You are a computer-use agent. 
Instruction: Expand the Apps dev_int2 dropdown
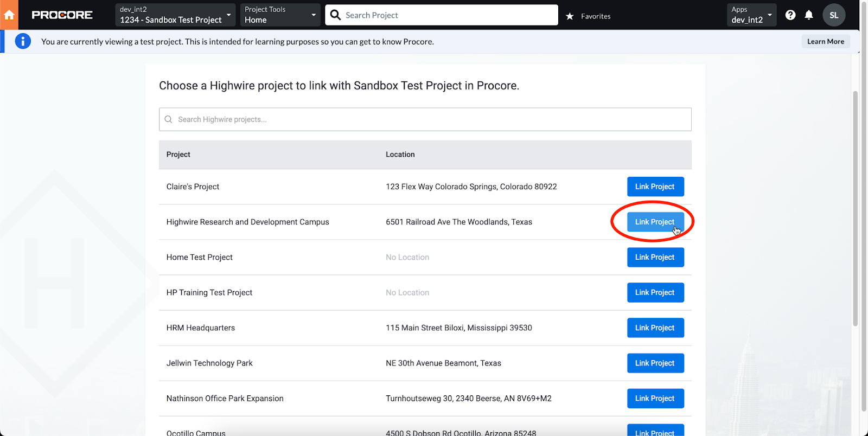[751, 15]
